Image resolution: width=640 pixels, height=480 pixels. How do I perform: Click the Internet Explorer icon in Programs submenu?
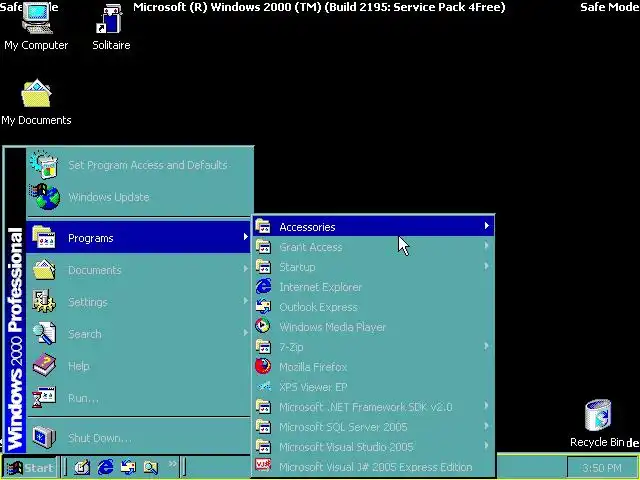(263, 287)
